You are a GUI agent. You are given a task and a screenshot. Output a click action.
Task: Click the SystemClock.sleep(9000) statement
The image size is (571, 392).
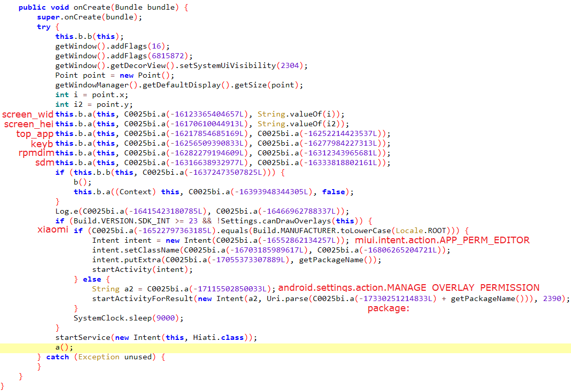(x=128, y=318)
